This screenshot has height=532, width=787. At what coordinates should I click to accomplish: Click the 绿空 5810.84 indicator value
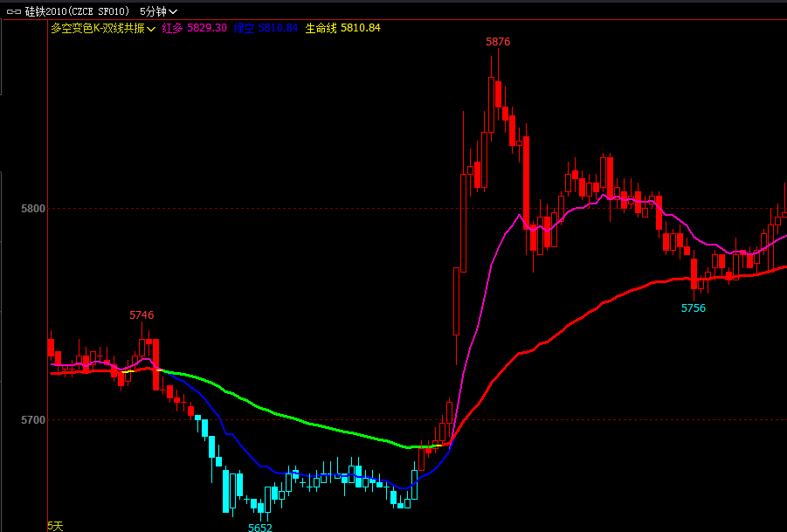[x=266, y=28]
